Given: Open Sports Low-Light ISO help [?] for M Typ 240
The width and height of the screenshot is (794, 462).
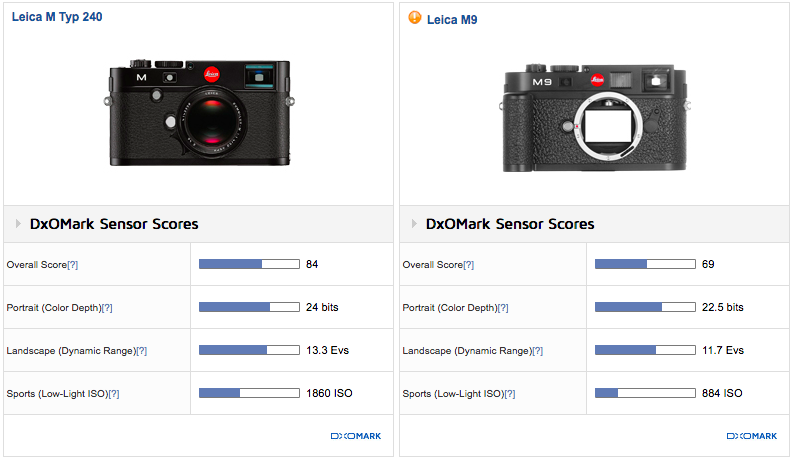Looking at the screenshot, I should pyautogui.click(x=114, y=394).
